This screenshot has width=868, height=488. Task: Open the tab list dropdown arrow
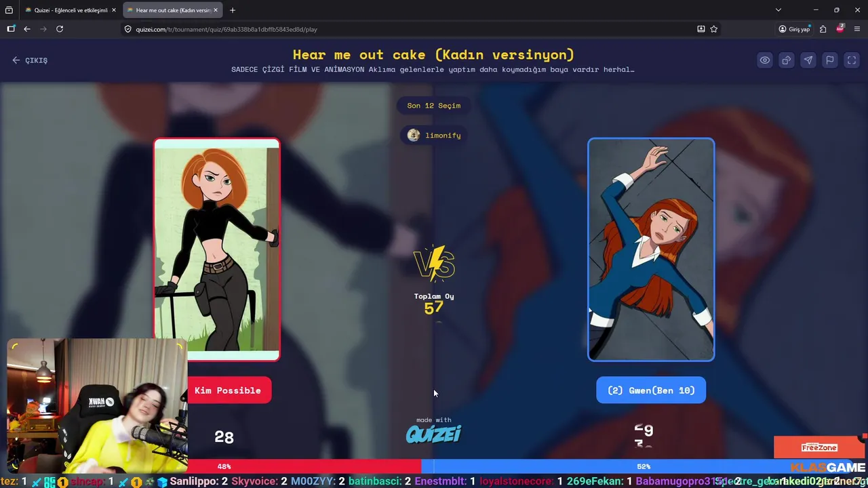point(778,10)
